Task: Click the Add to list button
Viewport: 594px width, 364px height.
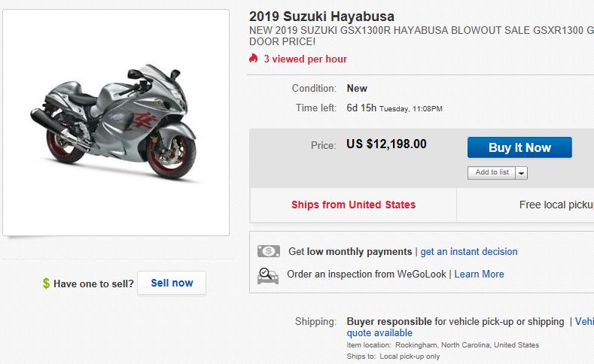Action: tap(492, 173)
